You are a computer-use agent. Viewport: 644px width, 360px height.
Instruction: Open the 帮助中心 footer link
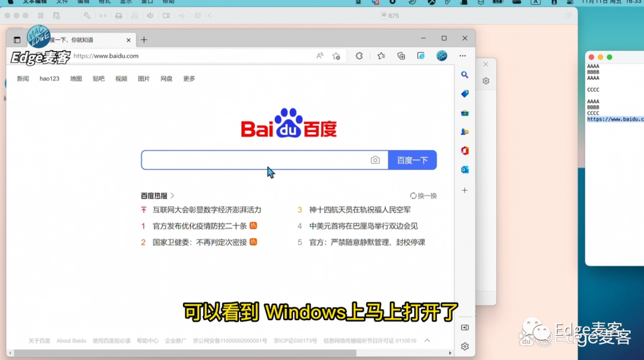pos(147,341)
